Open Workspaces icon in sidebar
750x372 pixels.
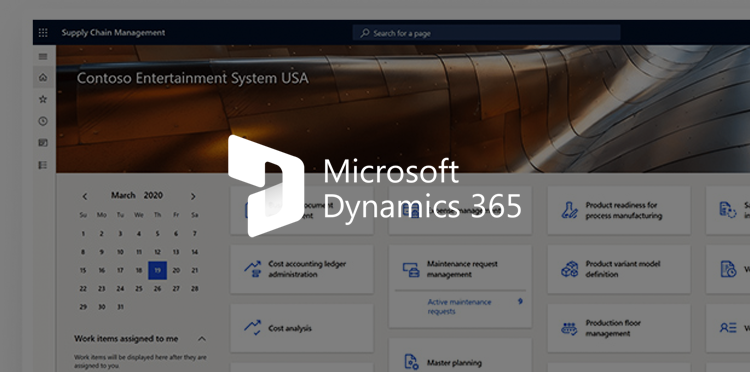(43, 142)
